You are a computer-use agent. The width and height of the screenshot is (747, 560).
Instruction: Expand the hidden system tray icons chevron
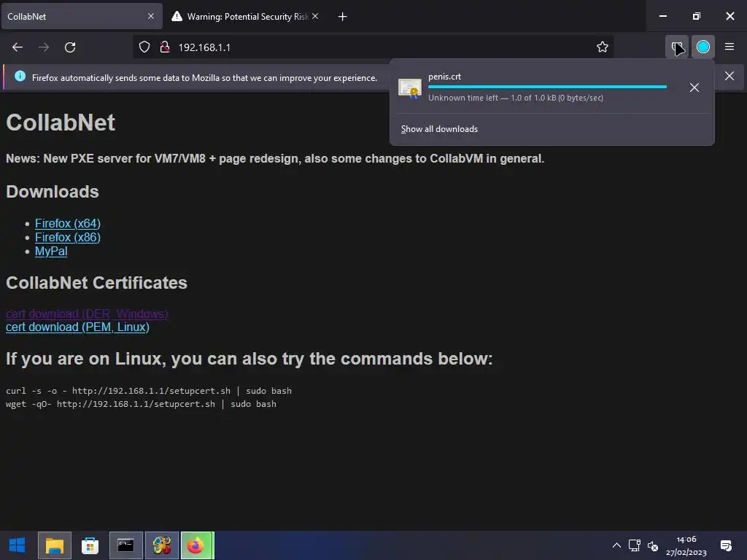tap(616, 545)
